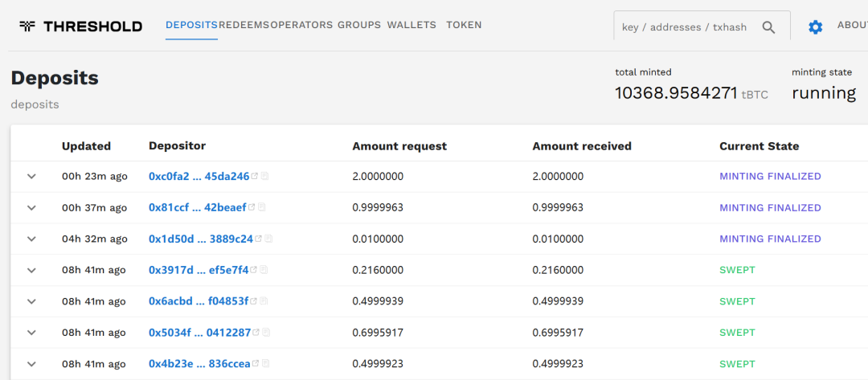The height and width of the screenshot is (380, 868).
Task: Copy address 0x81ccf ... 42beaef with copy icon
Action: (262, 207)
